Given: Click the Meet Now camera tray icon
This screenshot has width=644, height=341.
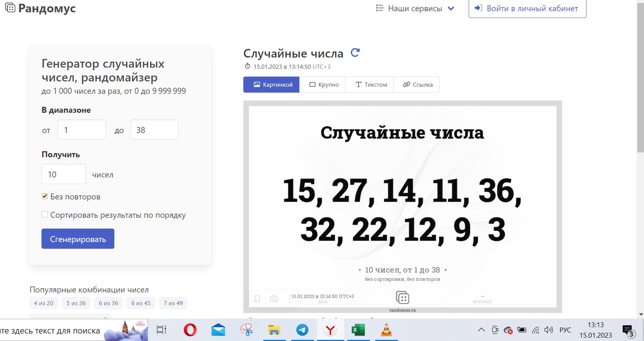Looking at the screenshot, I should [495, 330].
